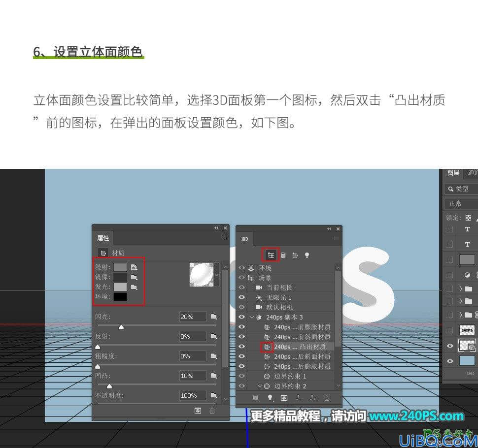Select the whole scene filter icon in 3D panel
478x448 pixels.
[271, 255]
